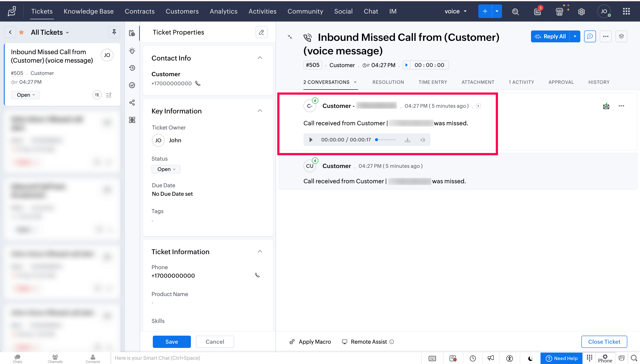Screen dimensions: 640x364
Task: Click the call icon next to contact phone number
Action: [198, 84]
